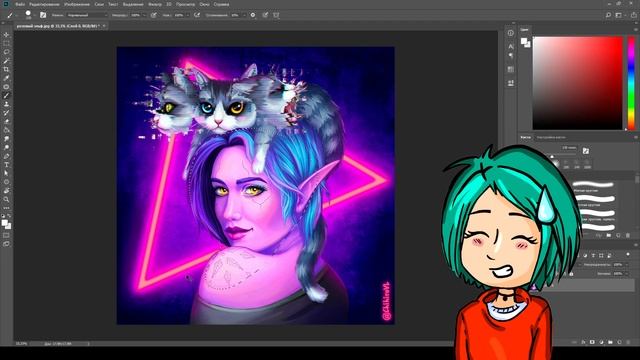Select the Hand tool

(x=6, y=191)
